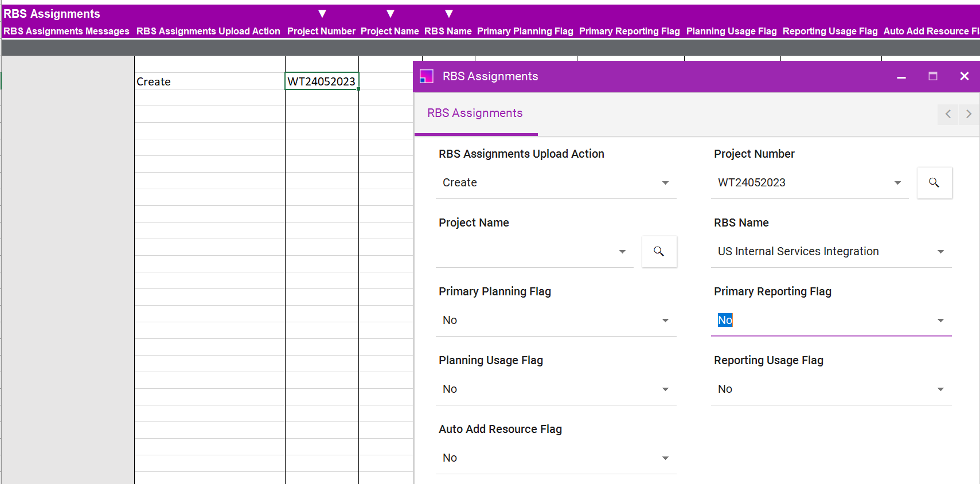This screenshot has height=484, width=980.
Task: Expand Primary Planning Flag dropdown
Action: pos(665,321)
